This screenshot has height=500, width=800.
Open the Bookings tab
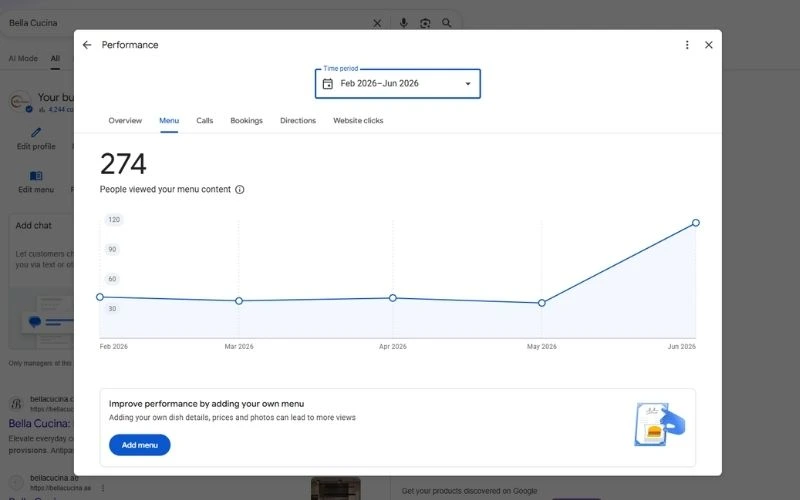(246, 120)
